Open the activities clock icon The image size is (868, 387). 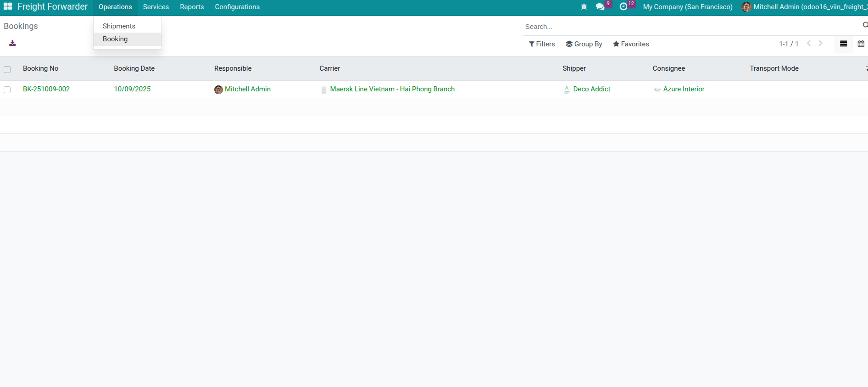pyautogui.click(x=623, y=7)
